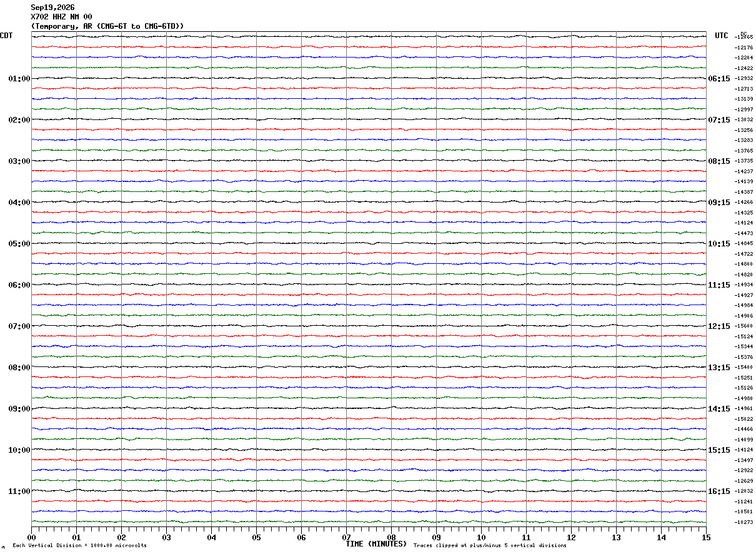Click the Temporary, AR instrument description
The height and width of the screenshot is (554, 756).
coord(107,26)
